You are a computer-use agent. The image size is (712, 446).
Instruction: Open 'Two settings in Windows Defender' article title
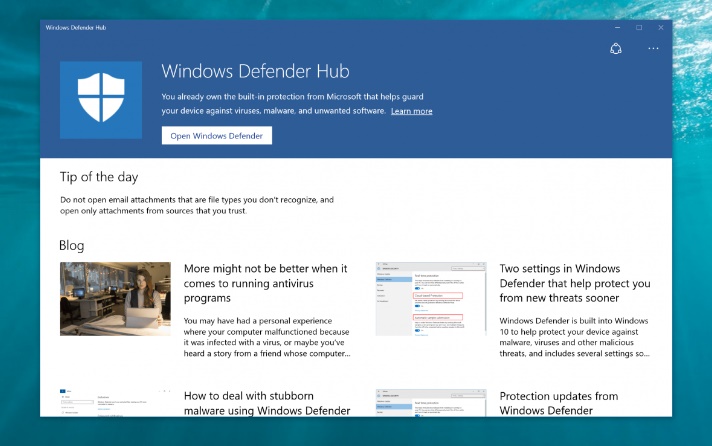(574, 283)
